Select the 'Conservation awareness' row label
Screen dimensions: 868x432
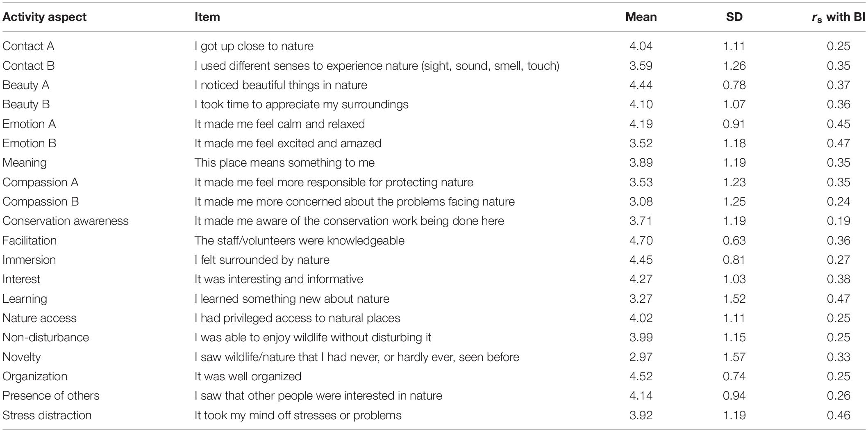[66, 221]
